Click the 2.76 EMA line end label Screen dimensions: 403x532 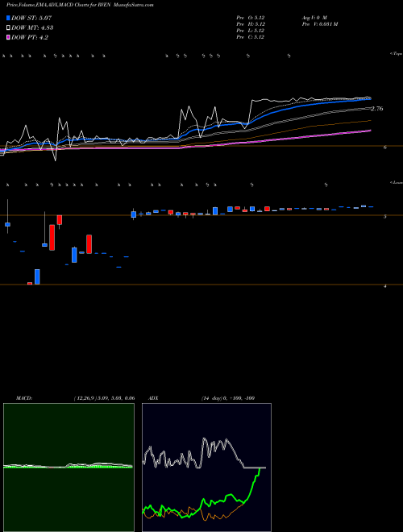(377, 109)
